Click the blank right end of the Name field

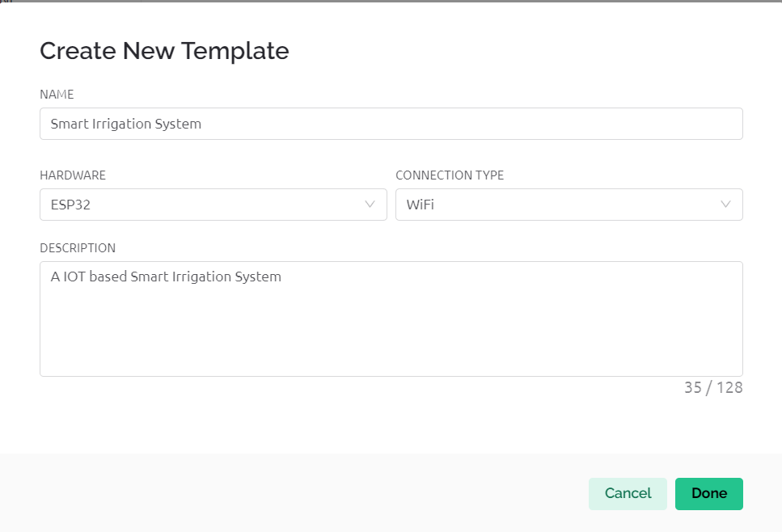(x=647, y=124)
